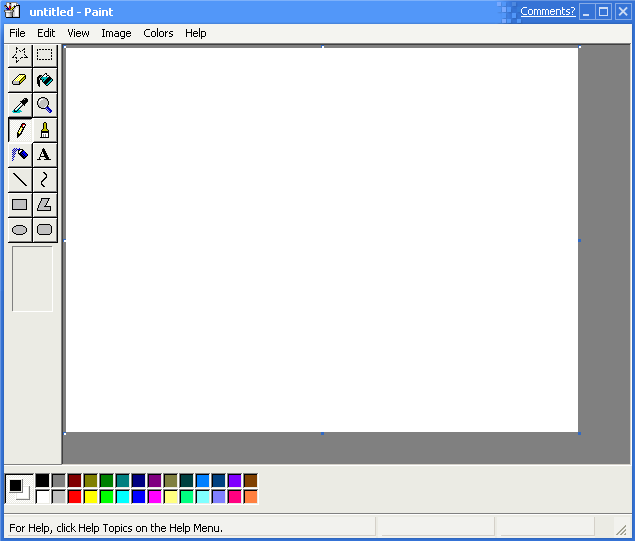Screen dimensions: 635x541
Task: Open the Colors menu
Action: pos(158,33)
